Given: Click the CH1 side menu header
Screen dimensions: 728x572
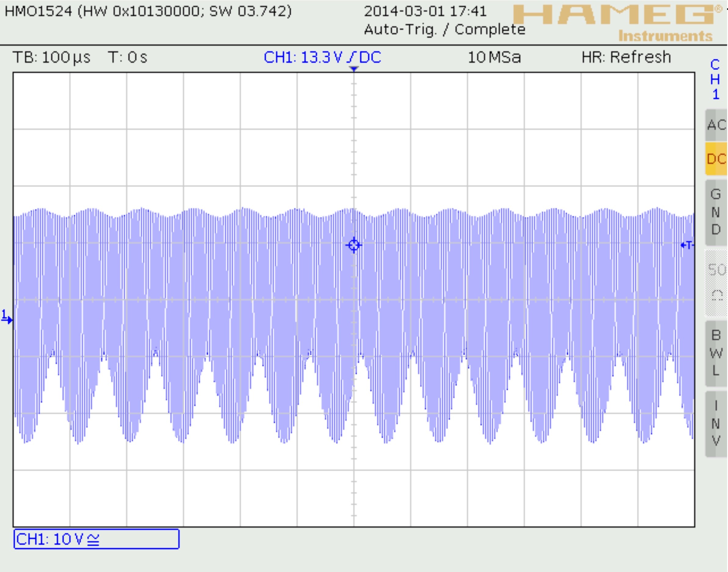Looking at the screenshot, I should tap(715, 80).
